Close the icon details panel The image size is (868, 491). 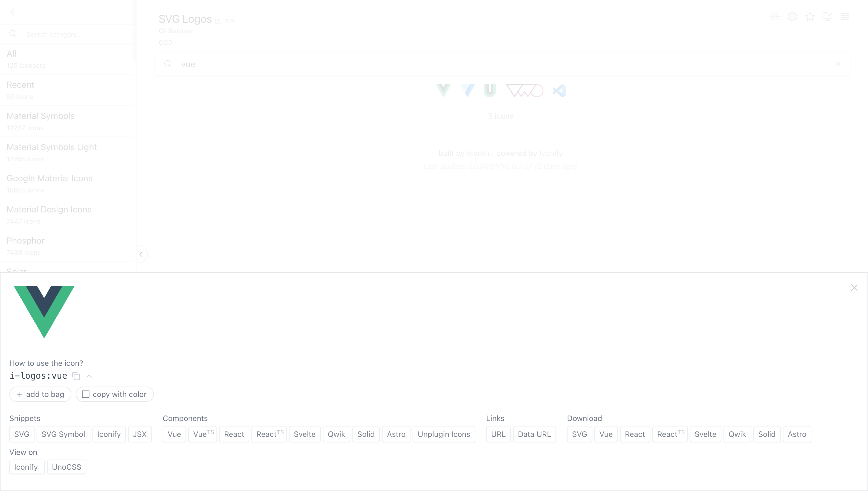(x=854, y=288)
